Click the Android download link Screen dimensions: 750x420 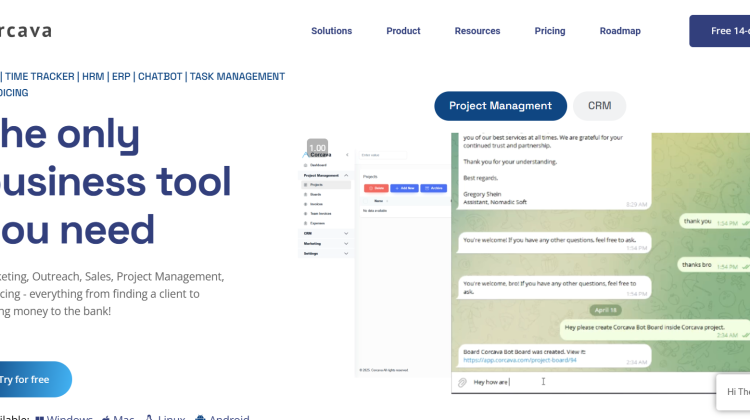tap(222, 417)
